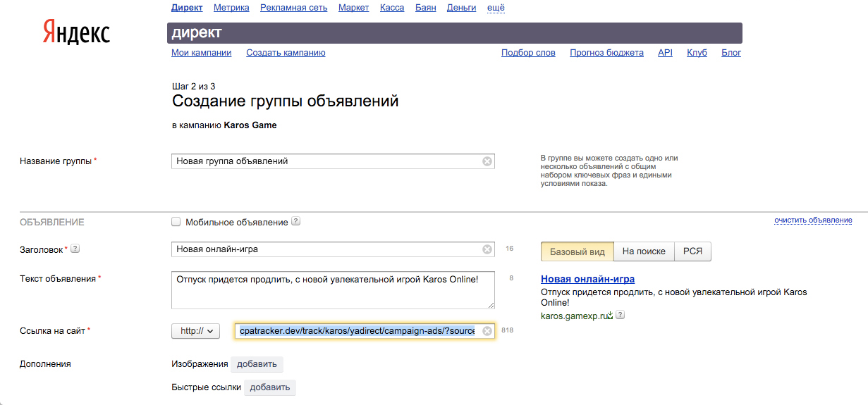Clear the headline field using X icon
This screenshot has height=405, width=868.
pyautogui.click(x=487, y=249)
